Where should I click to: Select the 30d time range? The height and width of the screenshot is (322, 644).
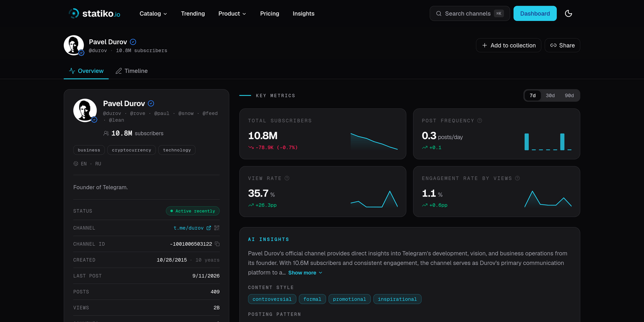[550, 96]
